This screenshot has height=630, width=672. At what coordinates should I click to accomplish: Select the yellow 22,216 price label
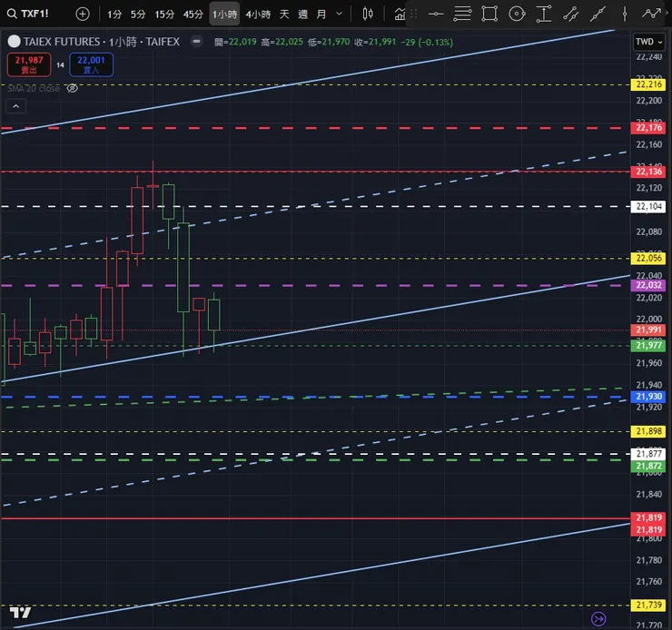tap(648, 84)
